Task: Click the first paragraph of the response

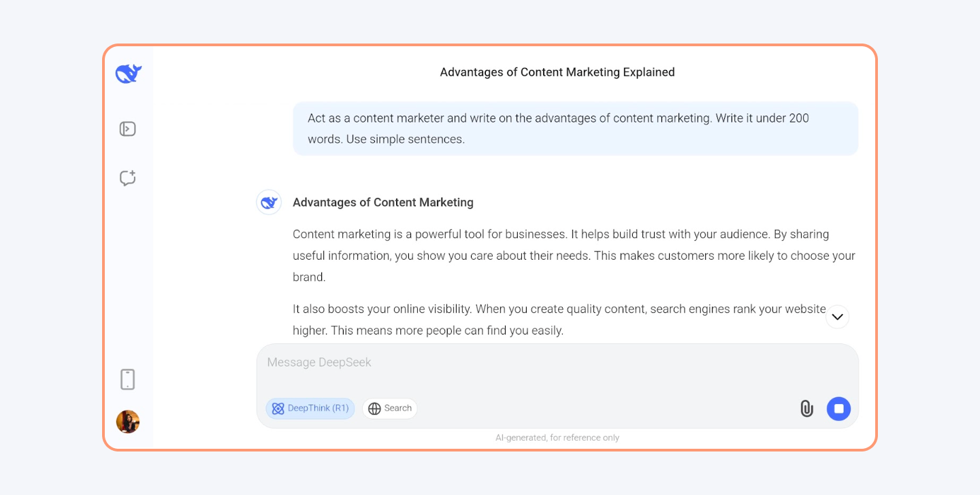Action: click(574, 256)
